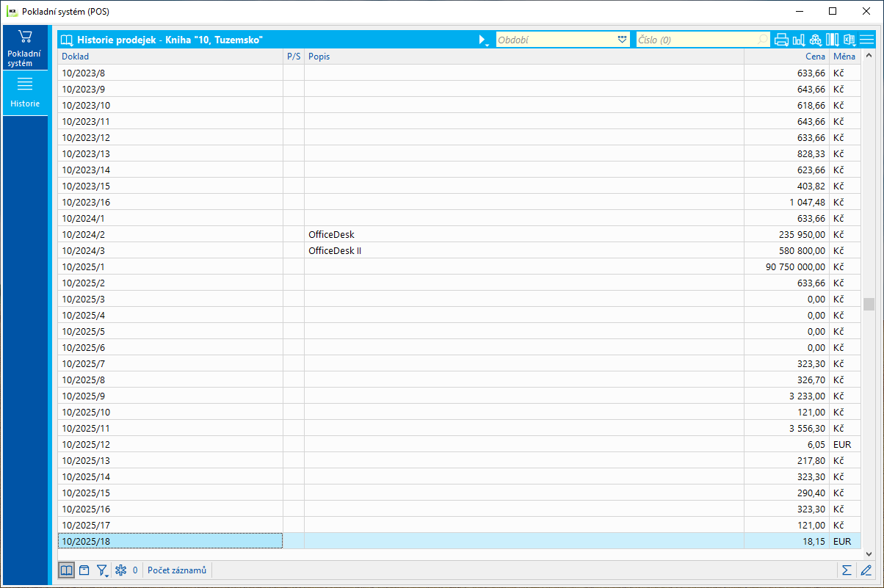
Task: Click the EUR currency in row 10/2025/12
Action: 842,444
